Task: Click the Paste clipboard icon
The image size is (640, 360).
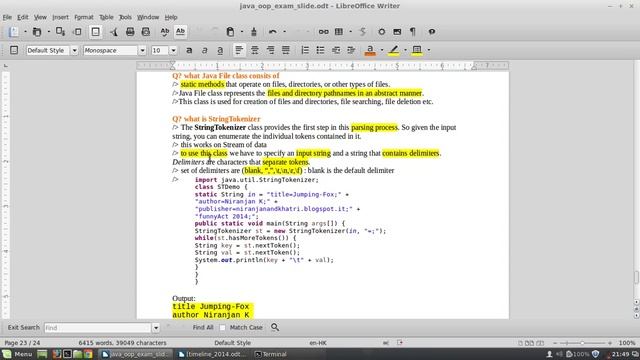Action: point(230,32)
